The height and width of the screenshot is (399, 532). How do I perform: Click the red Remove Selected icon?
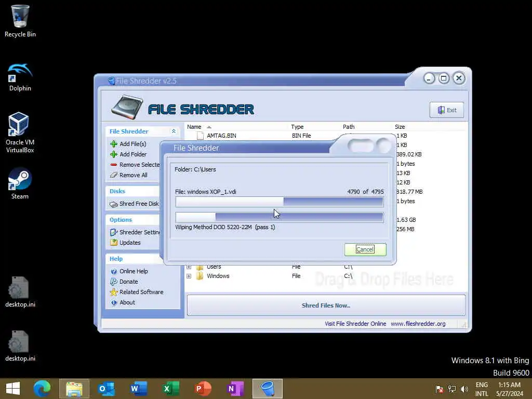pyautogui.click(x=114, y=165)
